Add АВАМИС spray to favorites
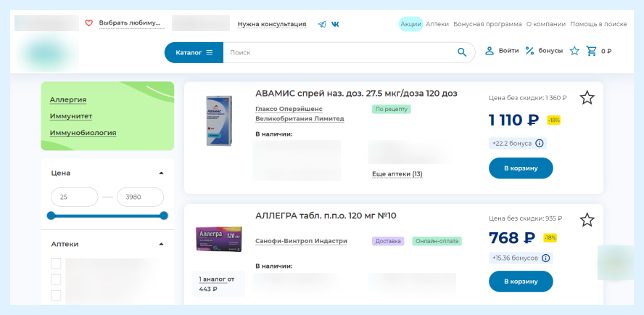644x315 pixels. point(587,98)
